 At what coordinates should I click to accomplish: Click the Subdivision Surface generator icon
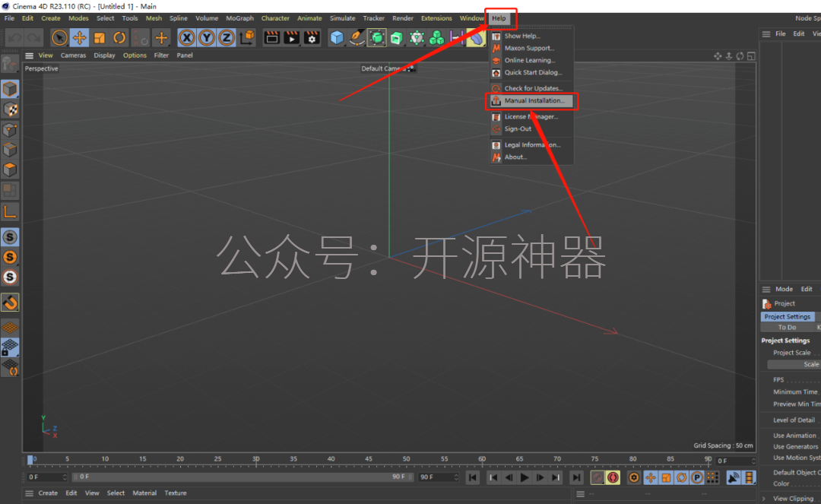(x=376, y=38)
